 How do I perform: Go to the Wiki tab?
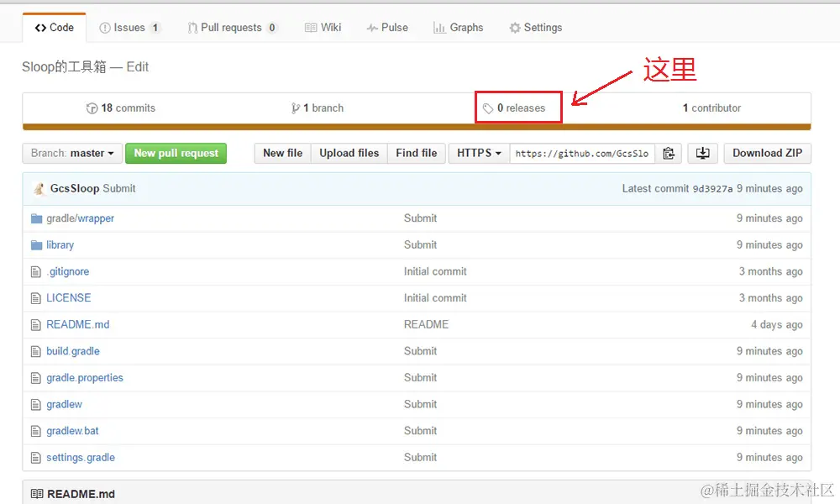(x=323, y=28)
